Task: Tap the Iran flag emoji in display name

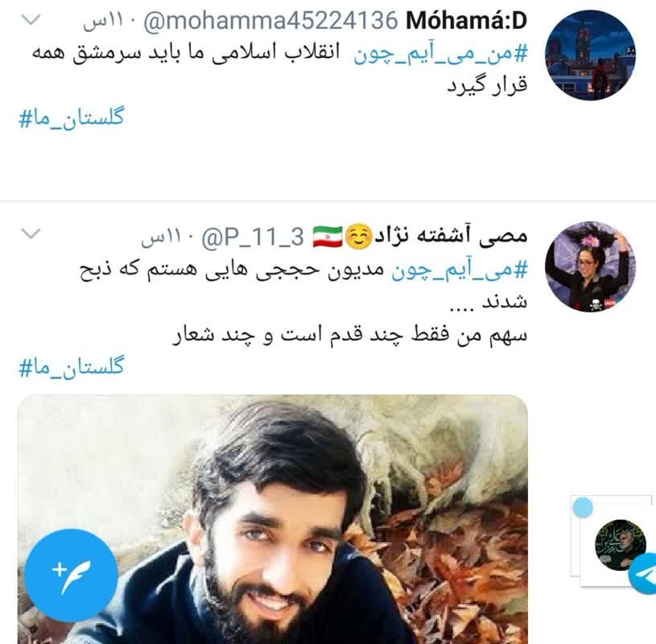Action: (x=328, y=237)
